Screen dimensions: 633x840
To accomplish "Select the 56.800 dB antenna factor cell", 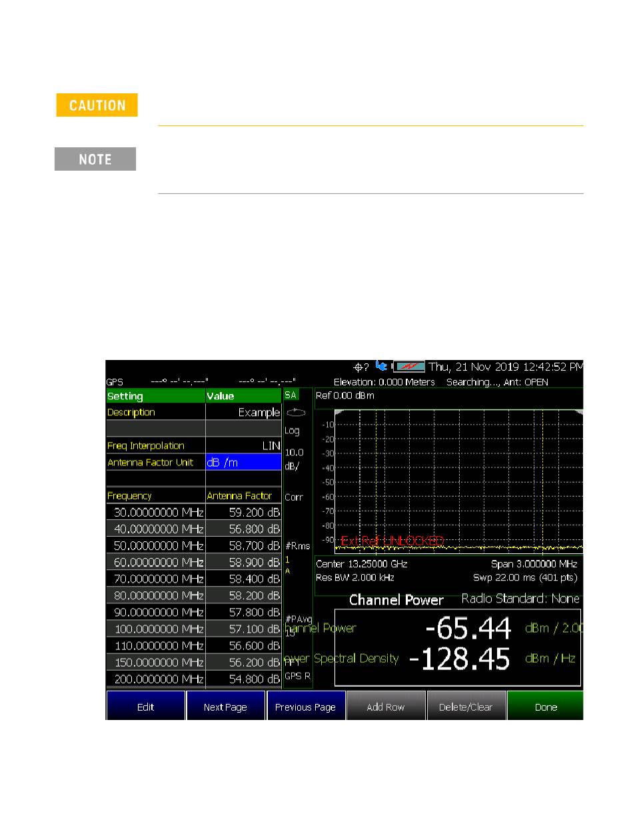I will pyautogui.click(x=243, y=529).
